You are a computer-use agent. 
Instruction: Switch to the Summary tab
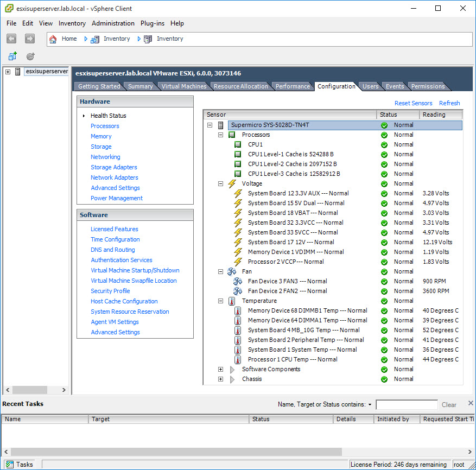pyautogui.click(x=140, y=86)
